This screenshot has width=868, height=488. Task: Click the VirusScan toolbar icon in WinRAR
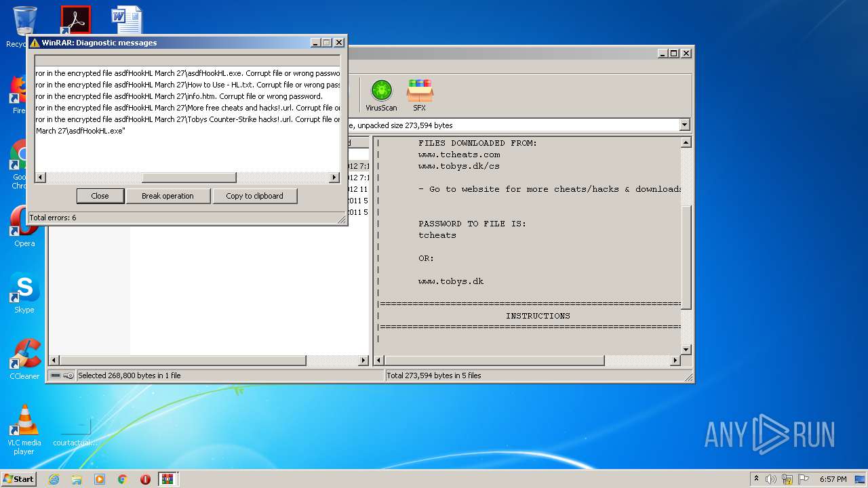[x=381, y=95]
